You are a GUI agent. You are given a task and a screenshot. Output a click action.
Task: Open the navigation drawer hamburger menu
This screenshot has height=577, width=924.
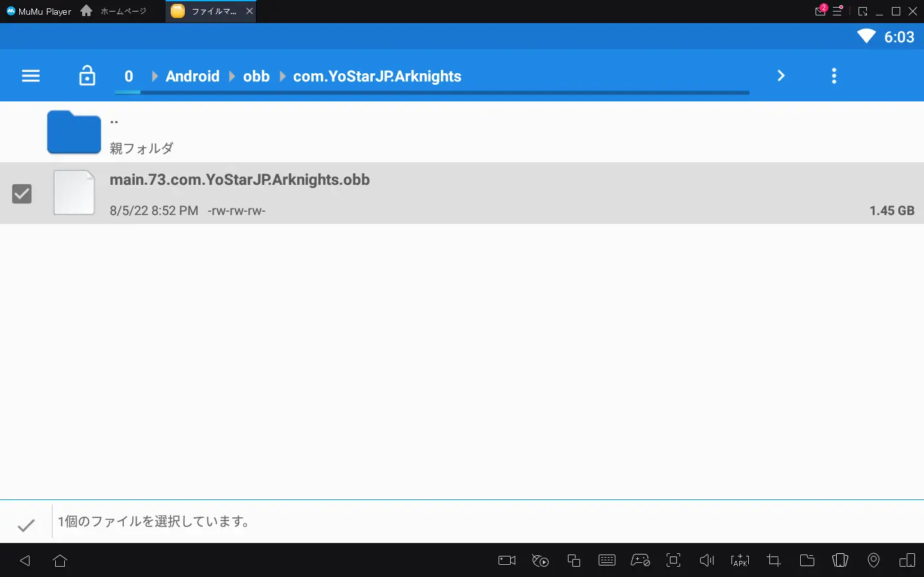pyautogui.click(x=30, y=75)
